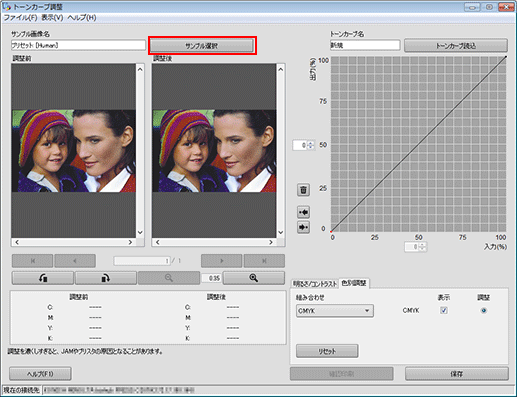
Task: Zoom in with the magnifier button
Action: click(254, 278)
